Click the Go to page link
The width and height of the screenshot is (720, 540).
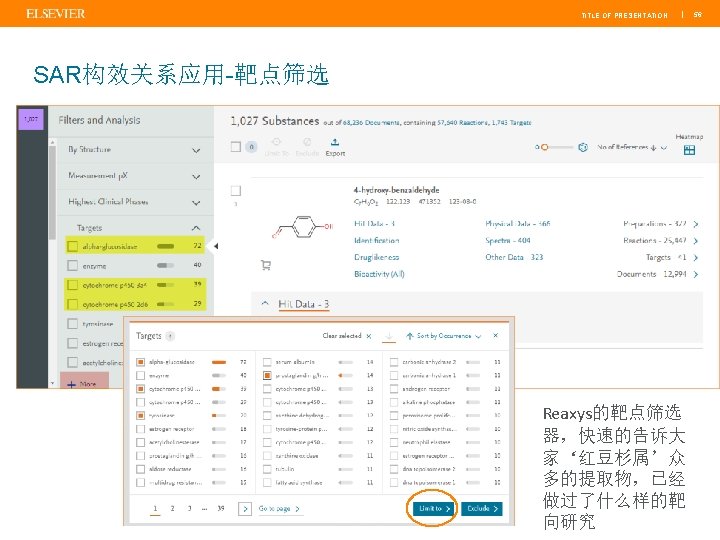pos(279,509)
